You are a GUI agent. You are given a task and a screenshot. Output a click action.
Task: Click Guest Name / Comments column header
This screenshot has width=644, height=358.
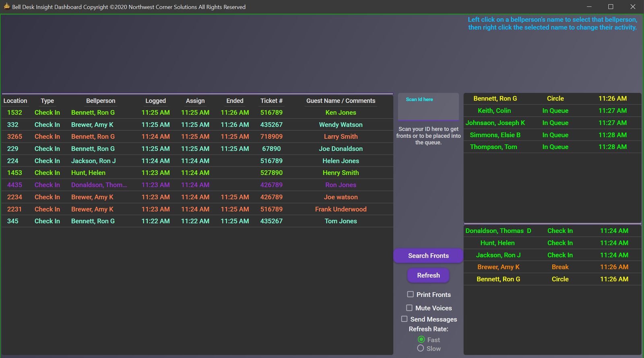coord(341,101)
